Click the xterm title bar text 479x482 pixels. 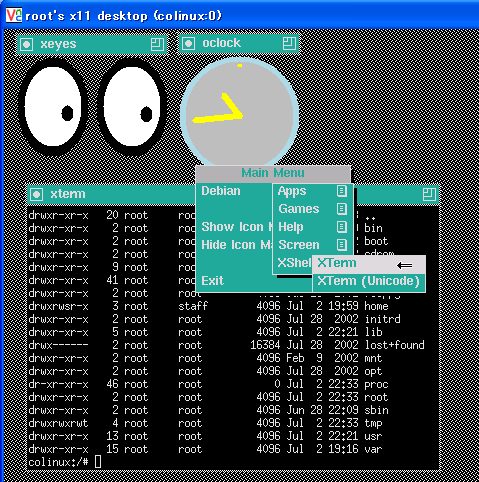68,194
